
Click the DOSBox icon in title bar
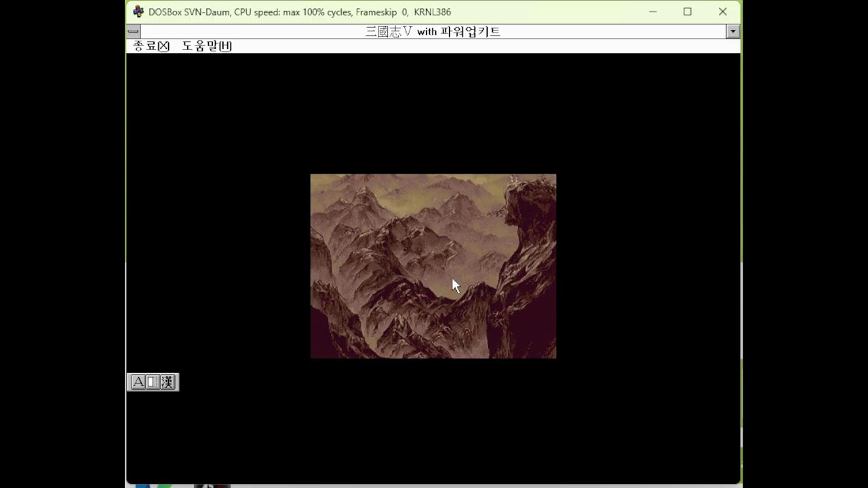click(x=138, y=12)
